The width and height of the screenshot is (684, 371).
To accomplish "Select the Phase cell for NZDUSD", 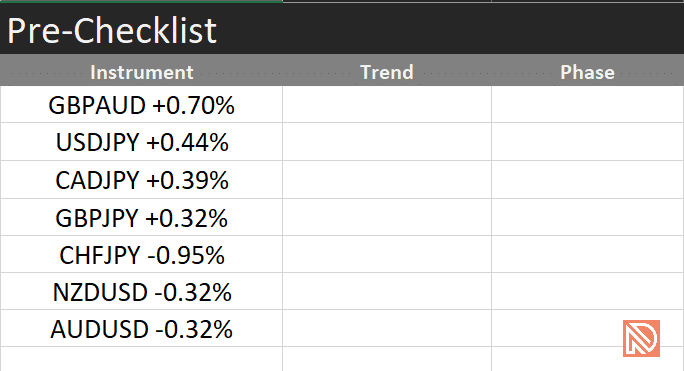I will (x=588, y=292).
